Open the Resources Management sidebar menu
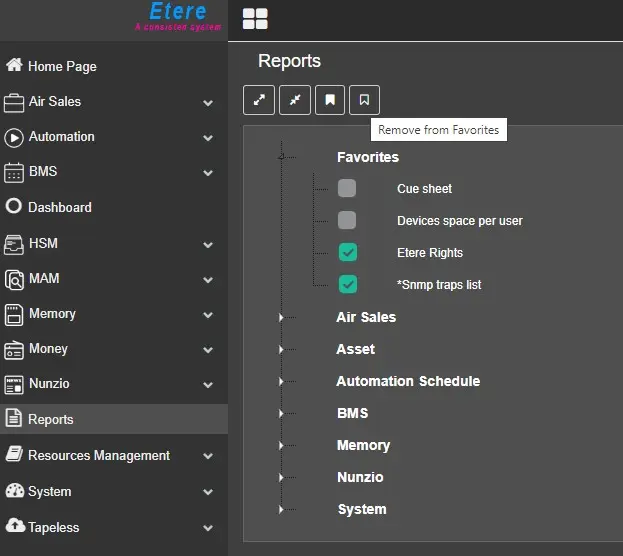 (98, 455)
